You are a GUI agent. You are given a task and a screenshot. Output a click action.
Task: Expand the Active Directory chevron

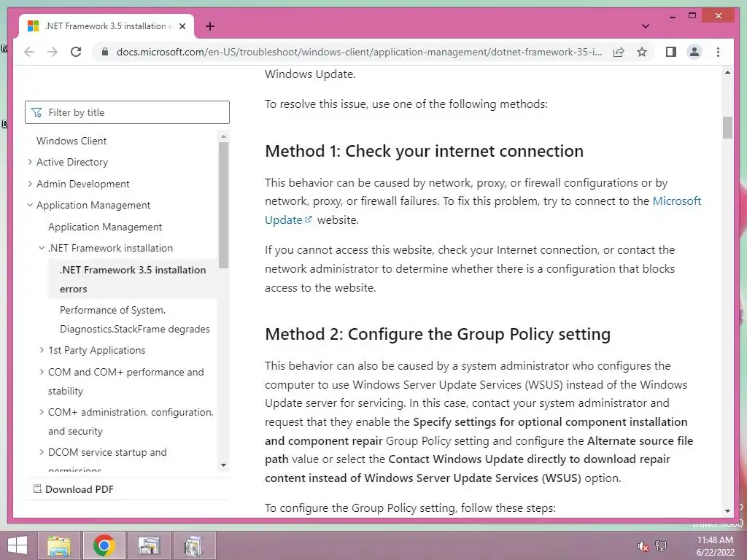[30, 162]
